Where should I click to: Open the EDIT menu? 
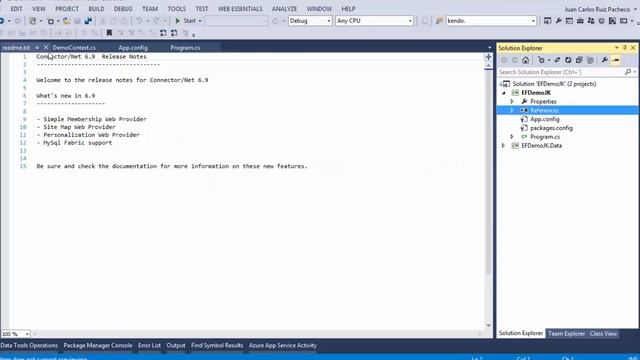[x=16, y=9]
